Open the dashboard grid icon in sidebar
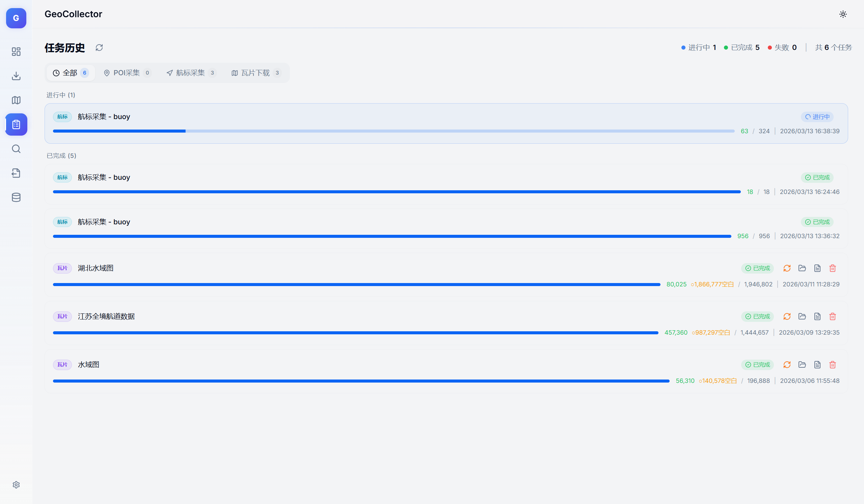Image resolution: width=864 pixels, height=504 pixels. (x=16, y=51)
